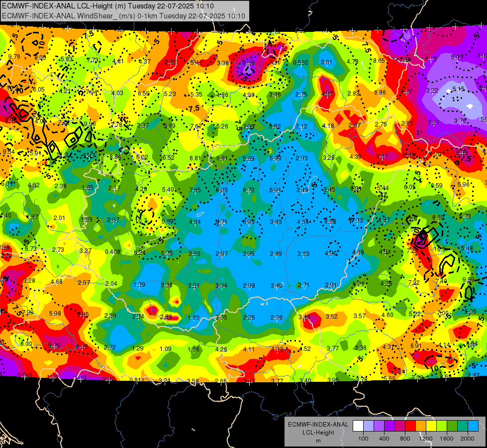487x448 pixels.
Task: Click the wind shear value 6.68
Action: click(330, 221)
